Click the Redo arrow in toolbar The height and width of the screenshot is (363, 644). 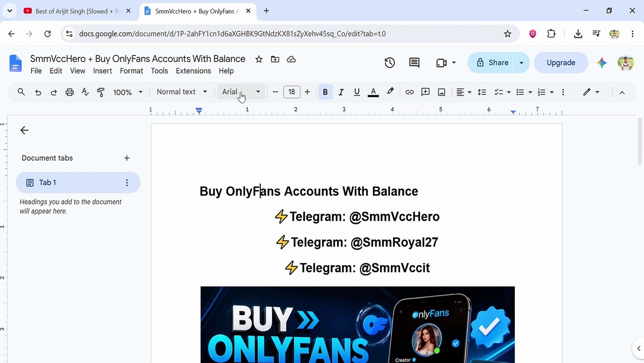pos(53,92)
